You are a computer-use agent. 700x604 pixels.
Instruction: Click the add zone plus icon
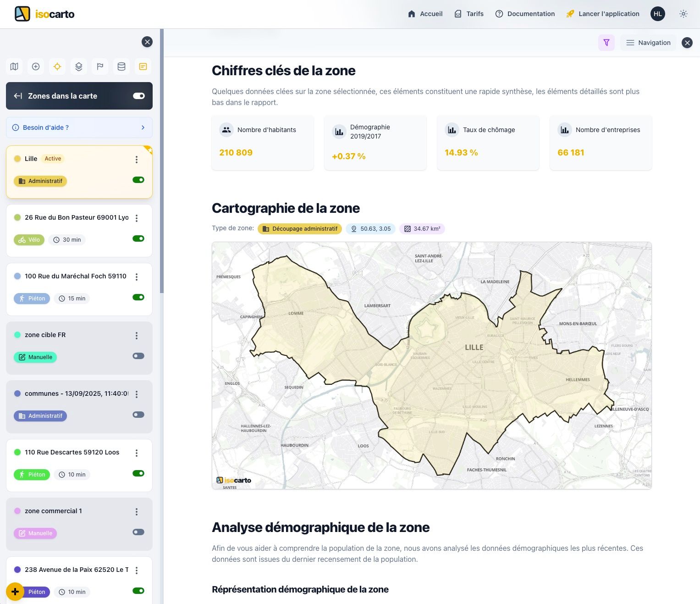tap(35, 66)
